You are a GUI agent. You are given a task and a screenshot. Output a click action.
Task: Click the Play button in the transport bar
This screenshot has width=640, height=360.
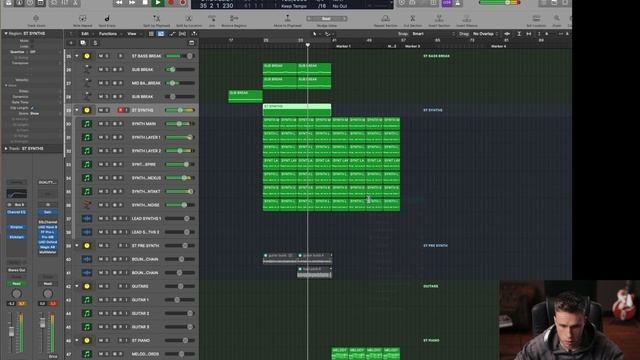(x=158, y=3)
